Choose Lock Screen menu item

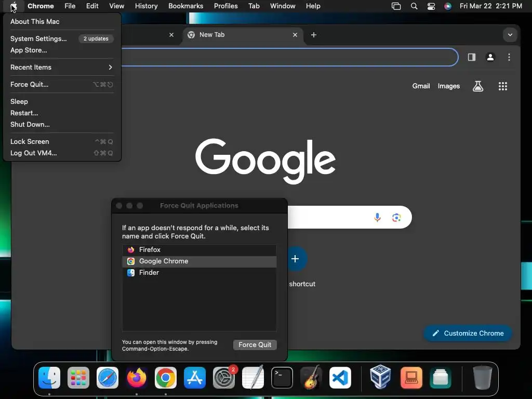(62, 141)
